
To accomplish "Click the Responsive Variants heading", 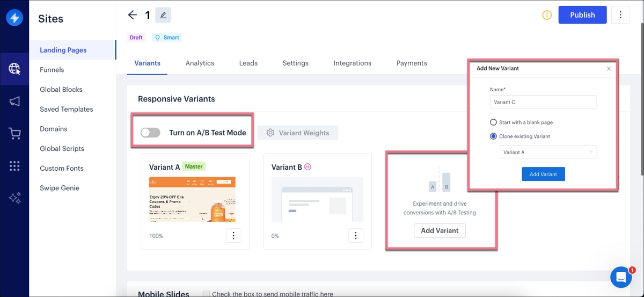I will pos(177,99).
